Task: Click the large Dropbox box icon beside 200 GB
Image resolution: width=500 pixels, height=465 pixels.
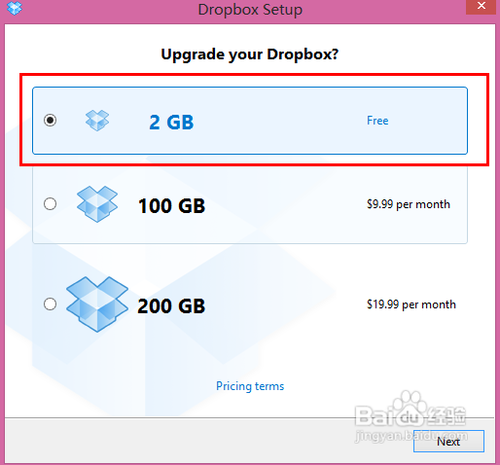Action: pyautogui.click(x=97, y=304)
